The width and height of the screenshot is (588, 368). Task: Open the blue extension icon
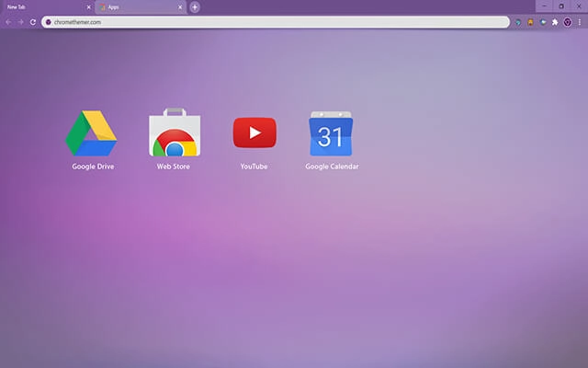(543, 22)
